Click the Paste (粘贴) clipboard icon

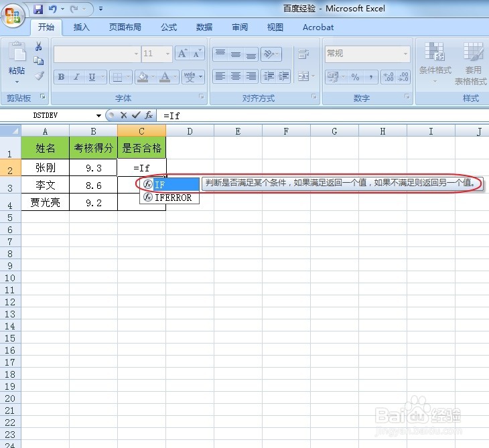[17, 52]
